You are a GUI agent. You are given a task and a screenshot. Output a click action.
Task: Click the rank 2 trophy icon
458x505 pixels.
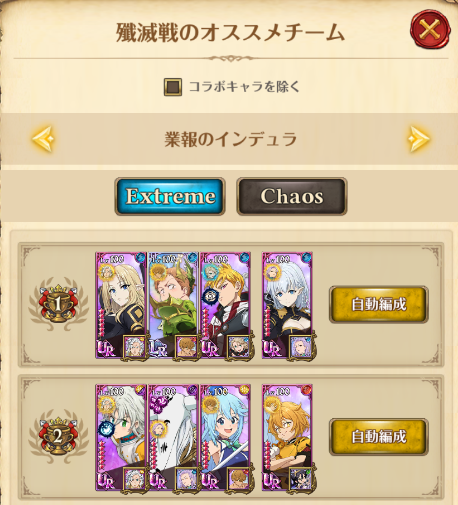coord(58,436)
